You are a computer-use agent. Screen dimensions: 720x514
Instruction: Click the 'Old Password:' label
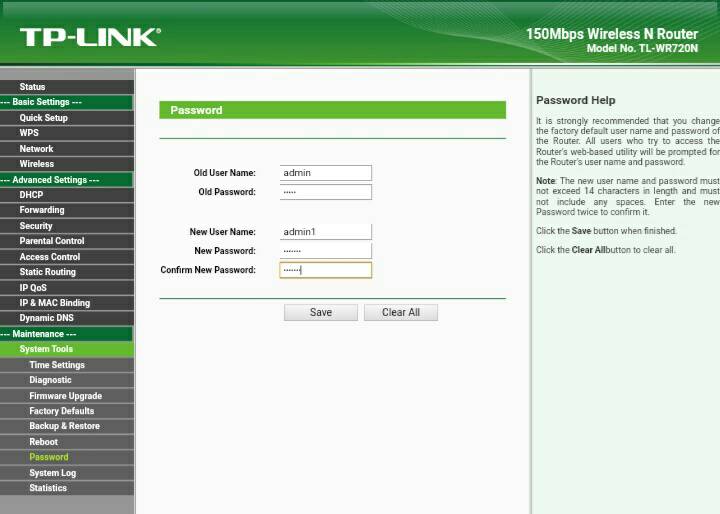(x=227, y=192)
